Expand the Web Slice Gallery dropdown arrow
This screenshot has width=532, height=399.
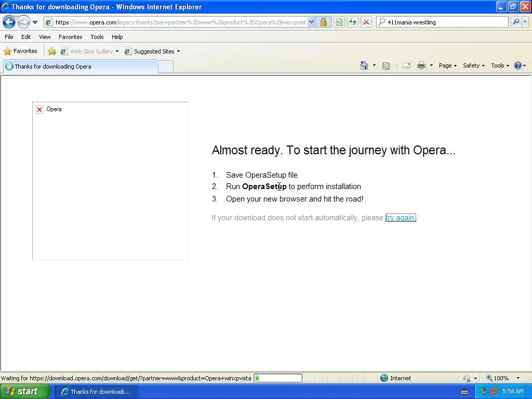[117, 51]
